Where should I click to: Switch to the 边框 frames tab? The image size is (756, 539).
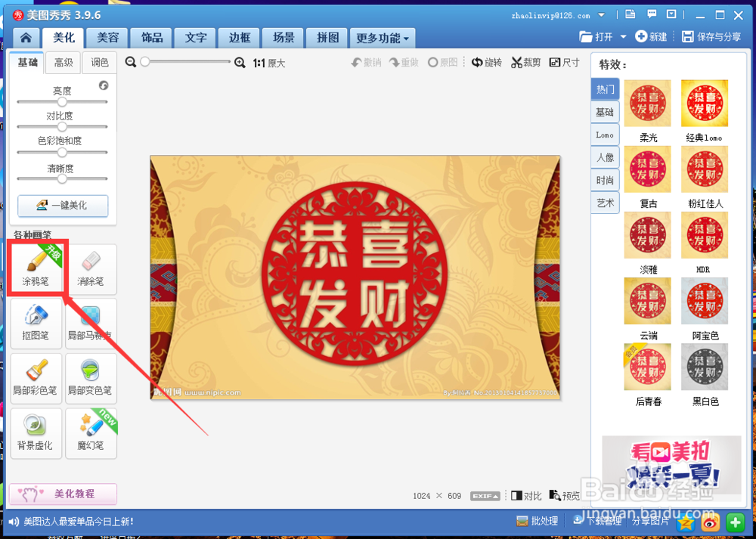[x=239, y=38]
